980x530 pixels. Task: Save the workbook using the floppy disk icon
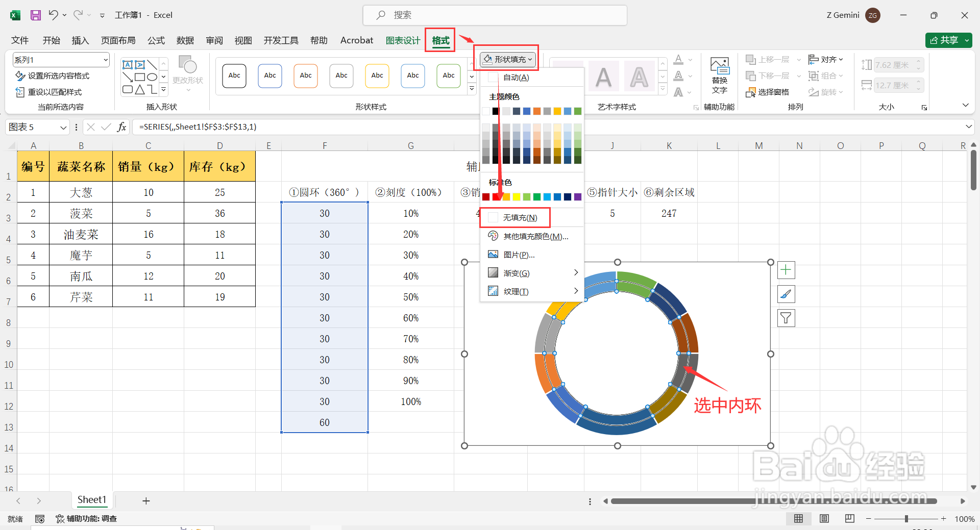tap(35, 15)
